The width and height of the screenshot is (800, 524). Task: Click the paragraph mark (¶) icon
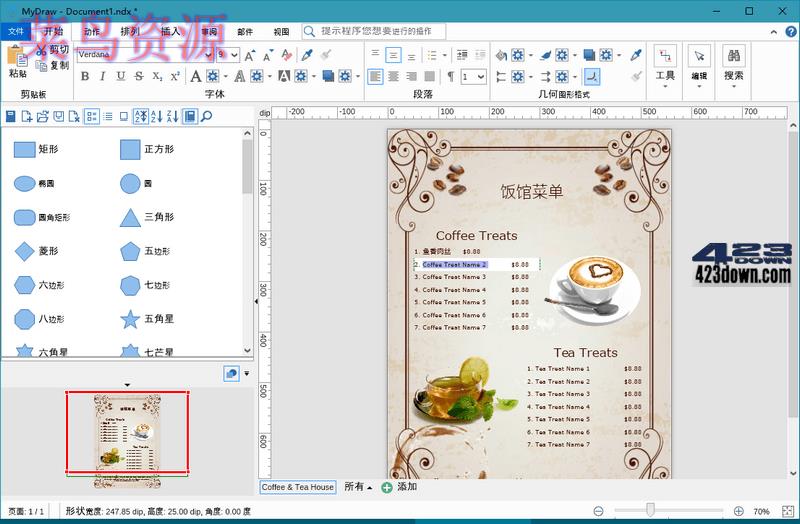coord(450,77)
